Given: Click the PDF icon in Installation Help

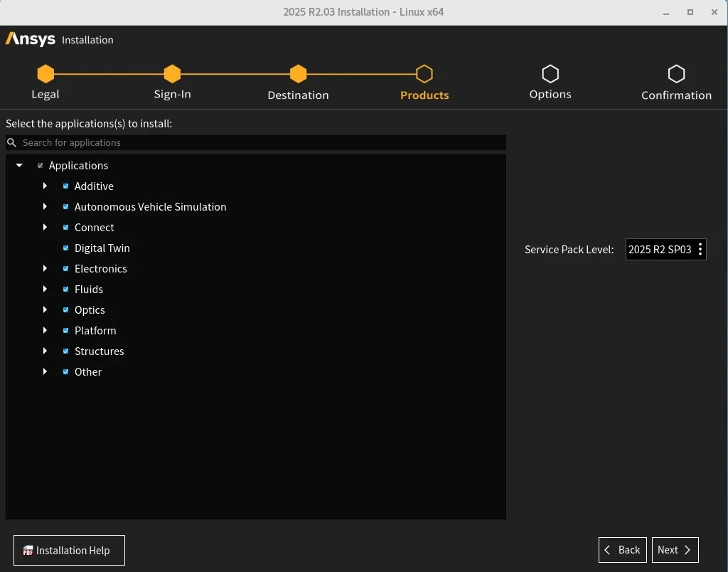Looking at the screenshot, I should pos(28,550).
